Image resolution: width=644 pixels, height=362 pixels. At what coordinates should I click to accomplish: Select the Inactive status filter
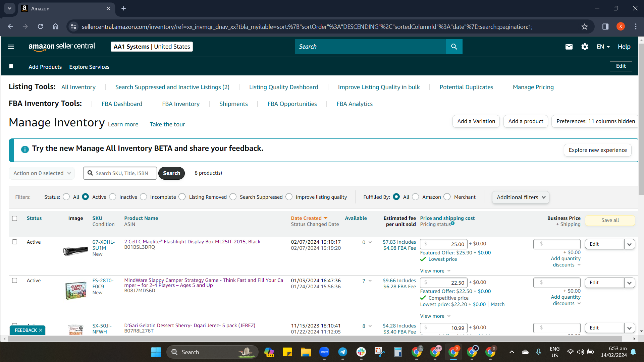coord(113,197)
